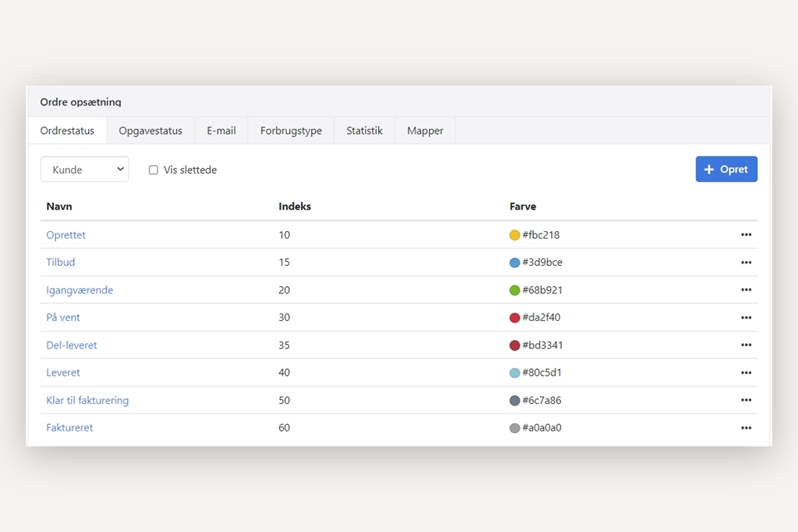The image size is (798, 532).
Task: Open the three-dot menu for Oprettet row
Action: coord(746,235)
